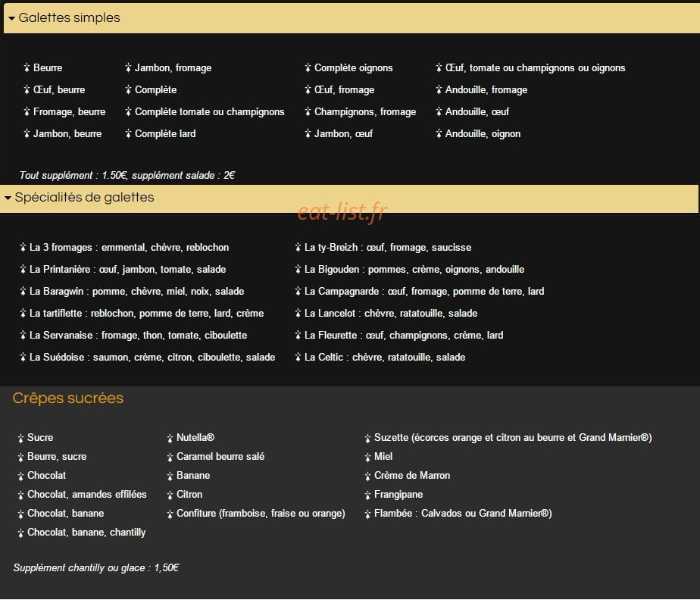The height and width of the screenshot is (600, 700).
Task: Select the 'Champignons, fromage' item
Action: click(365, 111)
